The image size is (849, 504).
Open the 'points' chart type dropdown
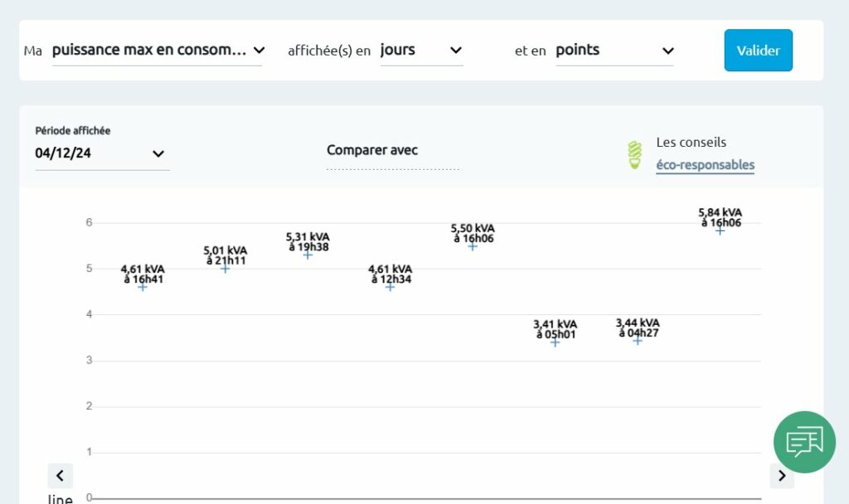tap(614, 51)
